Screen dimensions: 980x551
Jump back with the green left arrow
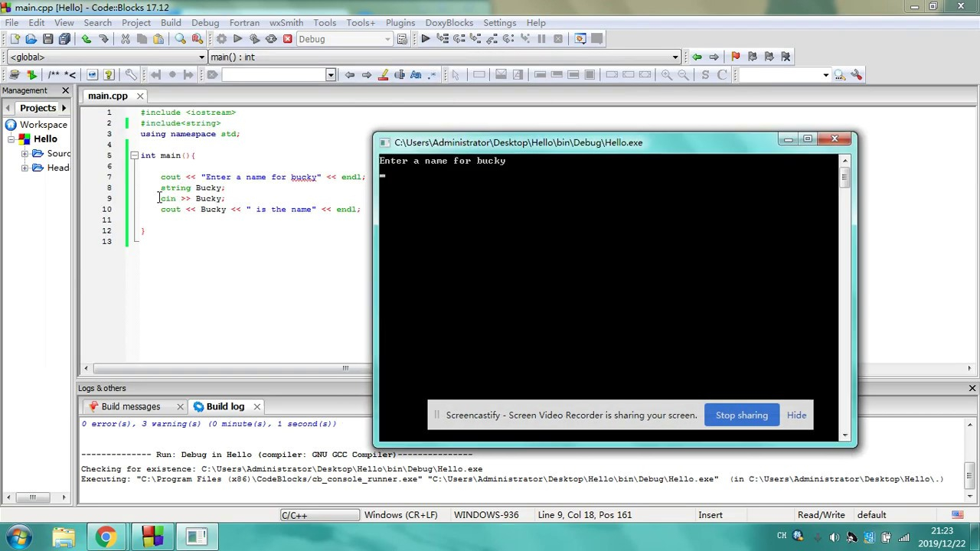(x=697, y=57)
